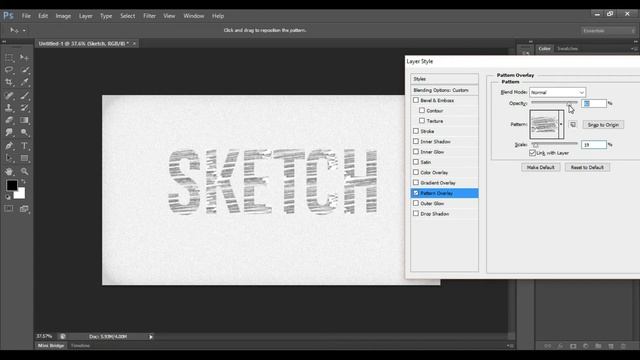The height and width of the screenshot is (360, 640).
Task: Expand the status bar info arrow
Action: tap(151, 337)
